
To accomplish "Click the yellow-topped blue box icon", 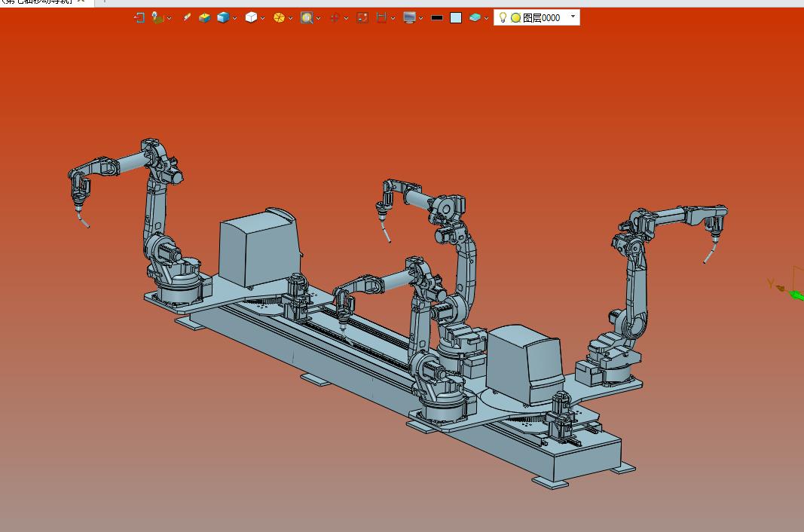I will click(204, 18).
